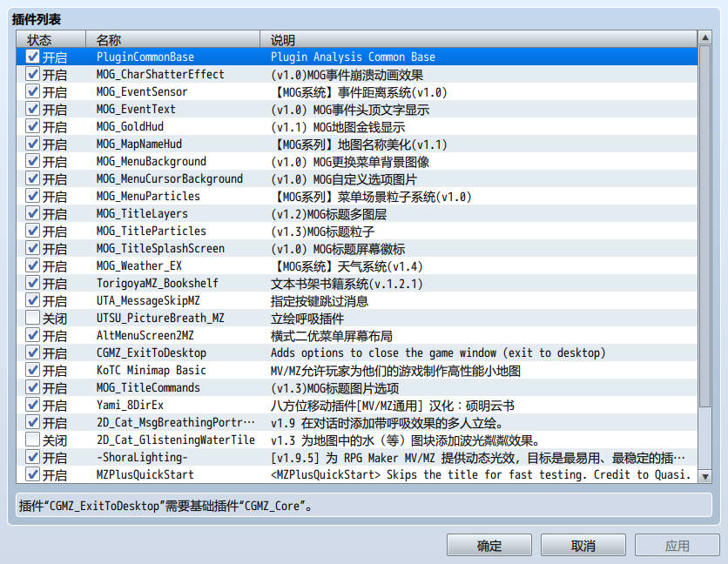Click the AltMenuScreen2MZ plugin name

point(145,335)
